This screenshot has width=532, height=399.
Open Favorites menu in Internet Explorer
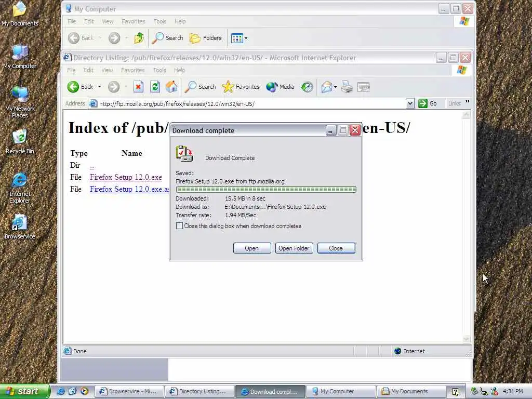132,70
